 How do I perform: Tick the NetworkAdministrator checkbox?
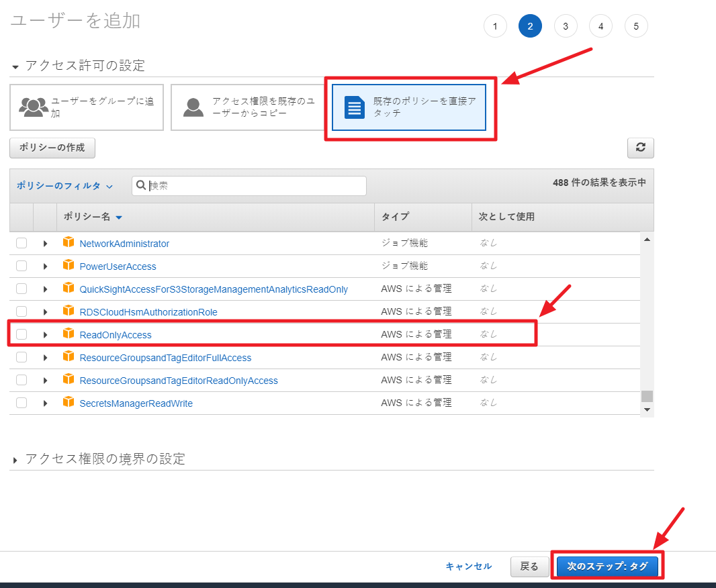[21, 243]
